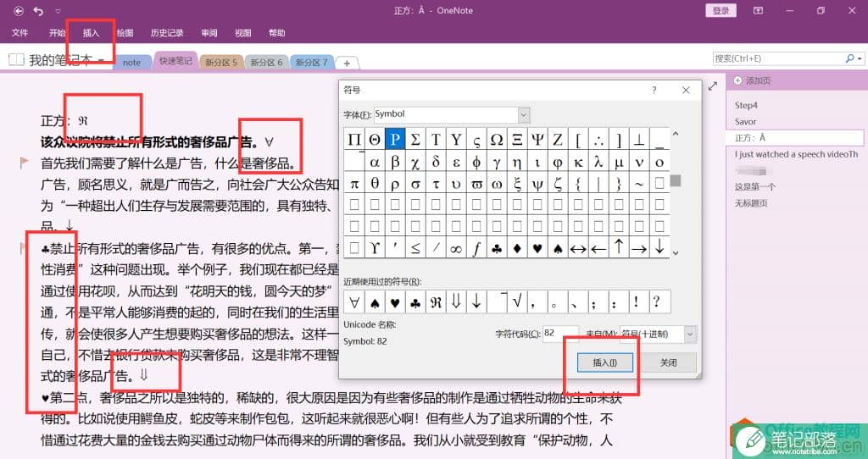The height and width of the screenshot is (459, 868).
Task: Add a new section with the plus tab
Action: [x=347, y=63]
